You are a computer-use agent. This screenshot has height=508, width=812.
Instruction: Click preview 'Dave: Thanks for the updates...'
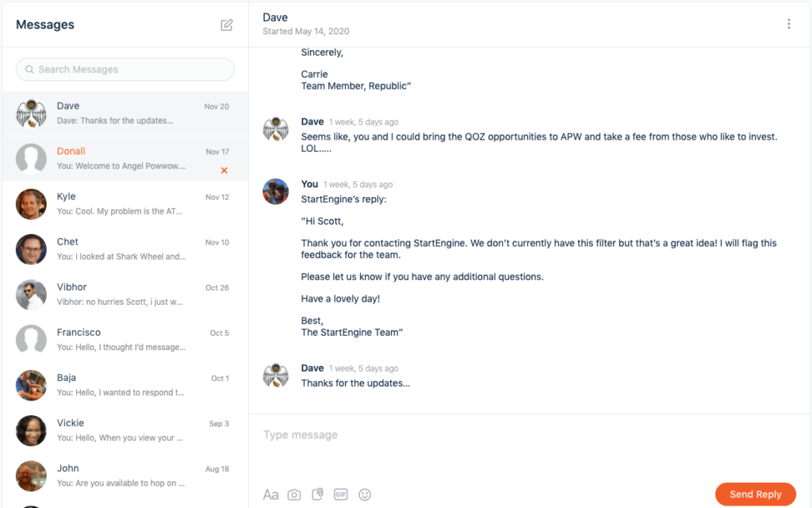click(x=115, y=121)
